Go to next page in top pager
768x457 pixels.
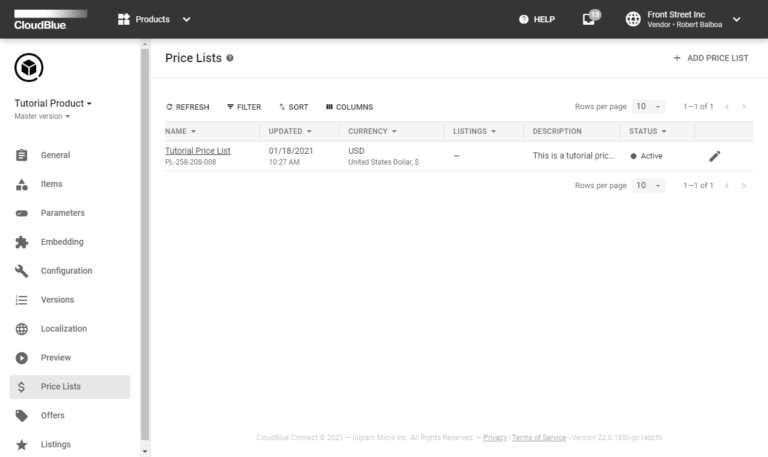[744, 107]
